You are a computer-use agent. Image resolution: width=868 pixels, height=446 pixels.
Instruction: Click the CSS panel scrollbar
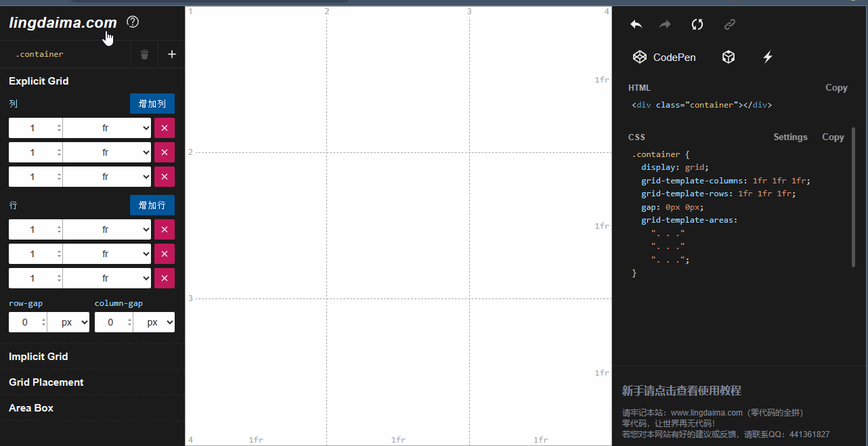[853, 196]
